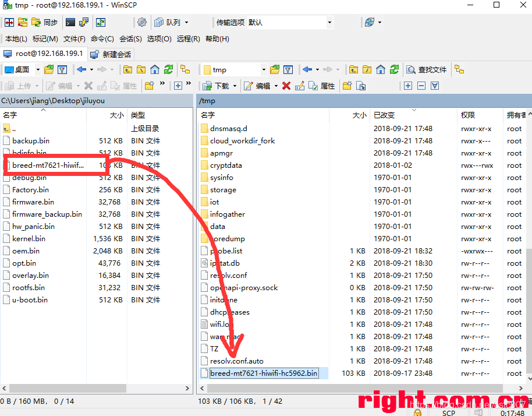Click remote Download (下载) button
532x416 pixels.
coord(216,86)
